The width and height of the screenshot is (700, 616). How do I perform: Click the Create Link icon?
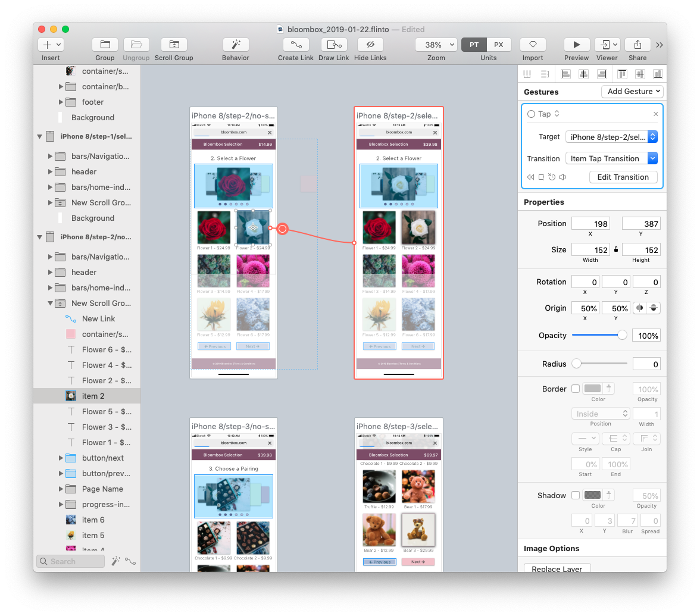[295, 45]
